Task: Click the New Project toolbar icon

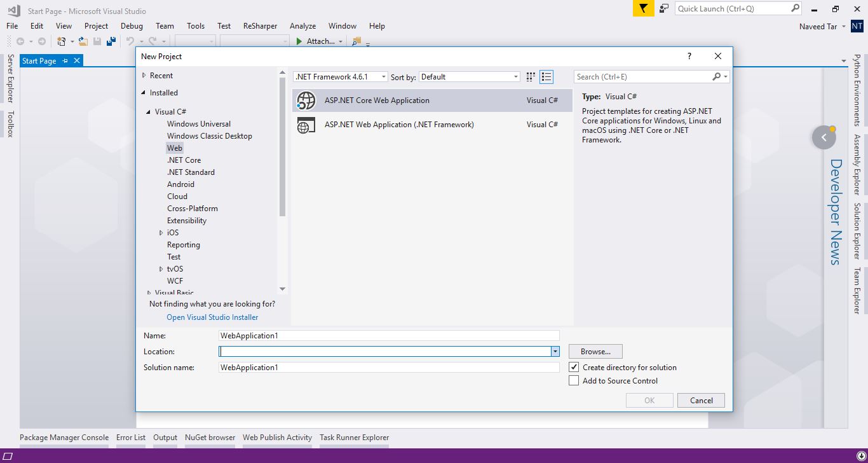Action: 62,41
